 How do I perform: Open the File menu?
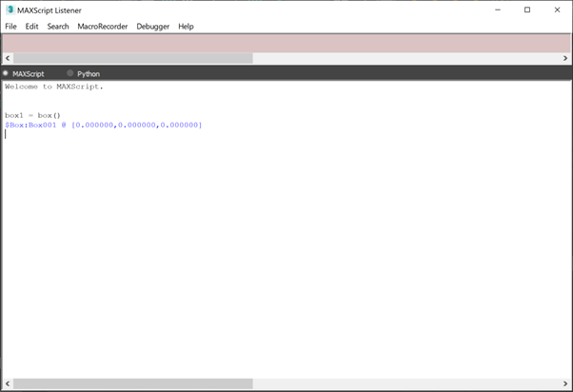10,27
